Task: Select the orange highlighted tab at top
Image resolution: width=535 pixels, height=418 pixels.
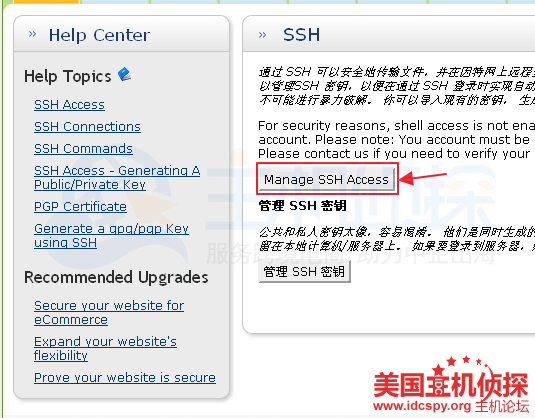Action: (46, 2)
